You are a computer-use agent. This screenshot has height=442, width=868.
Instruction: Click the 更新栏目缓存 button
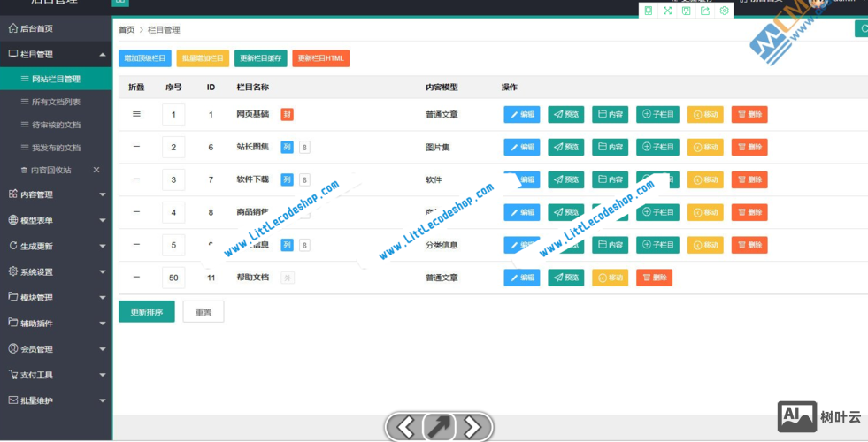(261, 58)
